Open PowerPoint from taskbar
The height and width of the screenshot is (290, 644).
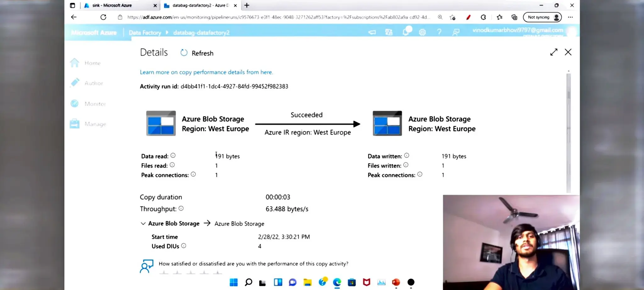(396, 282)
